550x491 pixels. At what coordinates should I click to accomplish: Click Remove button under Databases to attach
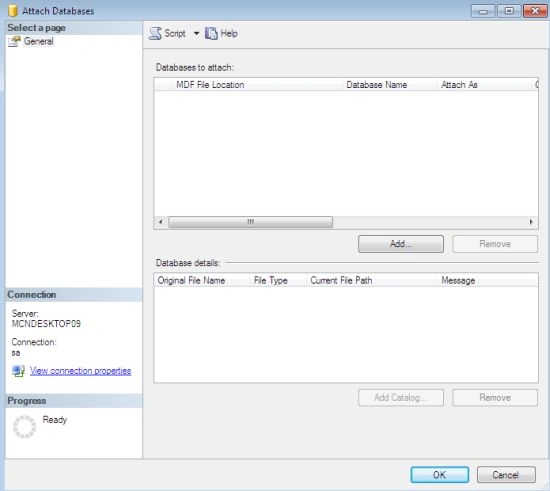tap(495, 244)
